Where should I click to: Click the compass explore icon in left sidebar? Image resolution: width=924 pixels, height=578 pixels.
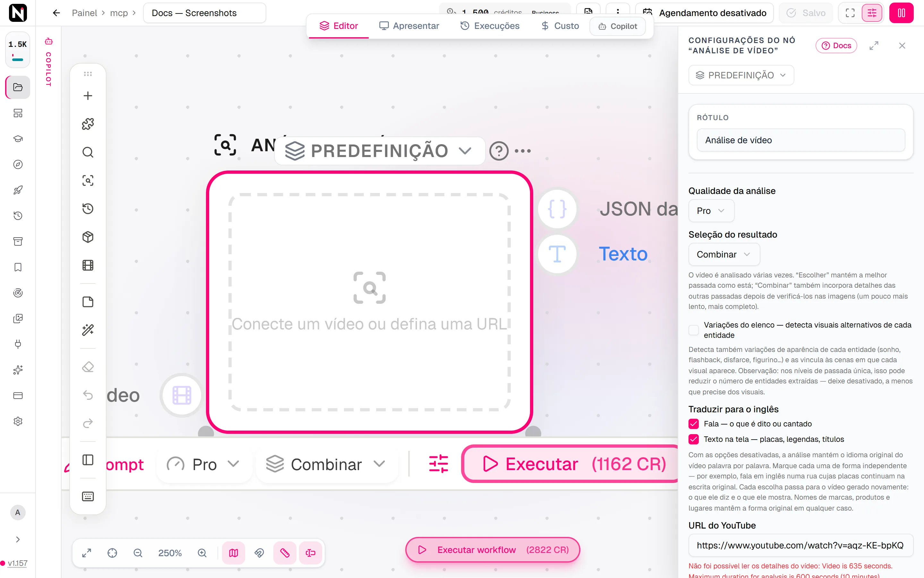(18, 164)
